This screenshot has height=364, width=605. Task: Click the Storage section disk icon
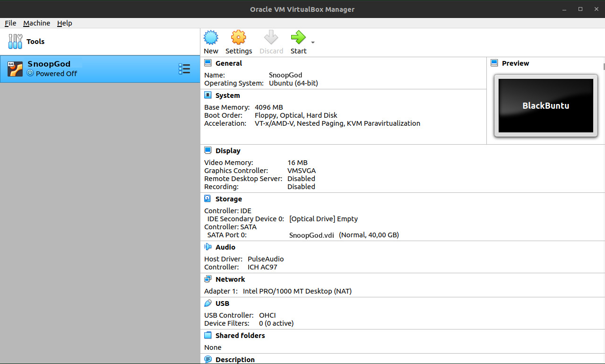[208, 199]
